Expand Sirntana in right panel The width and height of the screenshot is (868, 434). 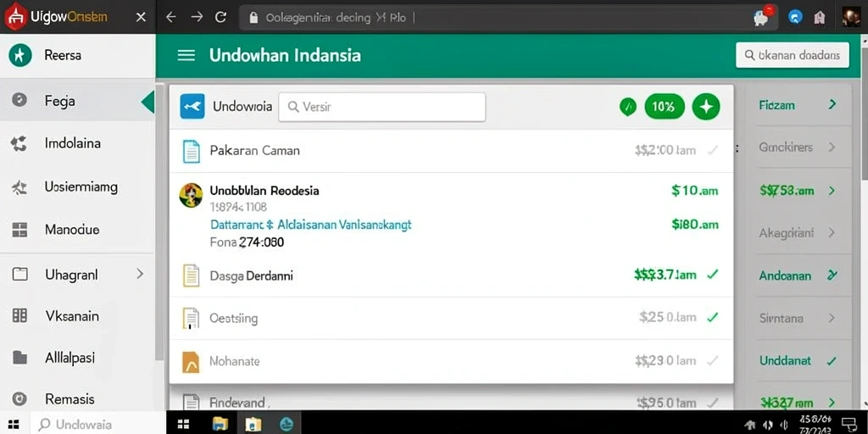pyautogui.click(x=832, y=319)
